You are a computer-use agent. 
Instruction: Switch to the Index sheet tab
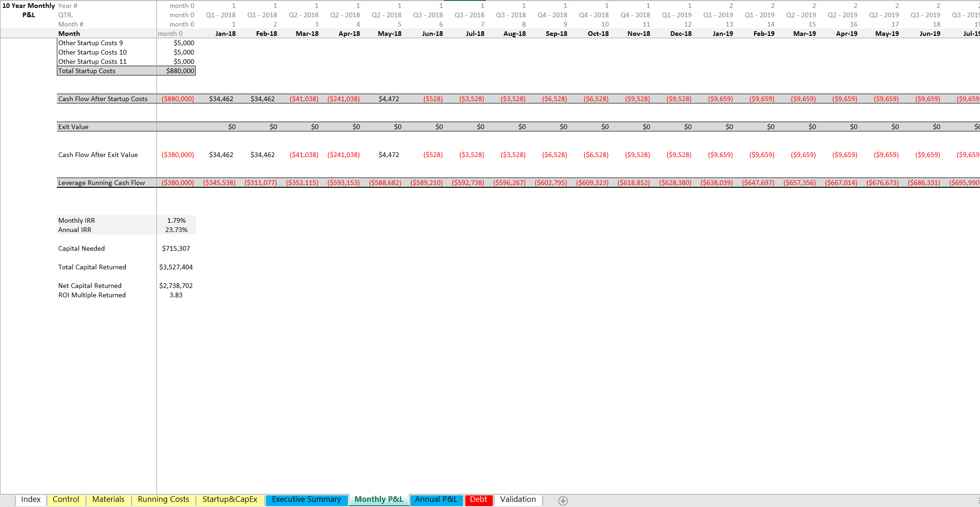point(31,499)
